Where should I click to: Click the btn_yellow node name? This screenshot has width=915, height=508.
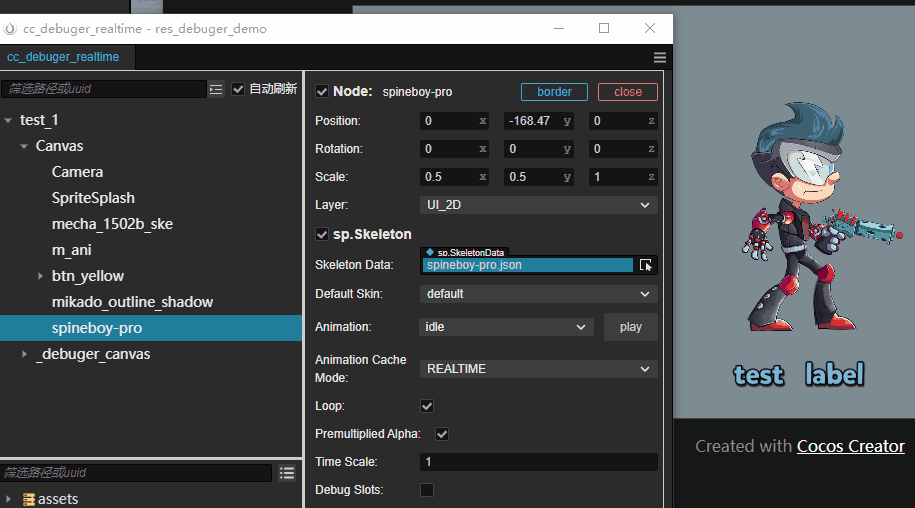[x=88, y=276]
